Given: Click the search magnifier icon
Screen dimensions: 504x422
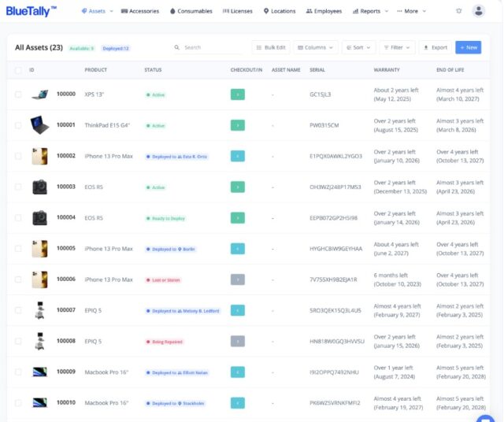Looking at the screenshot, I should pyautogui.click(x=176, y=47).
